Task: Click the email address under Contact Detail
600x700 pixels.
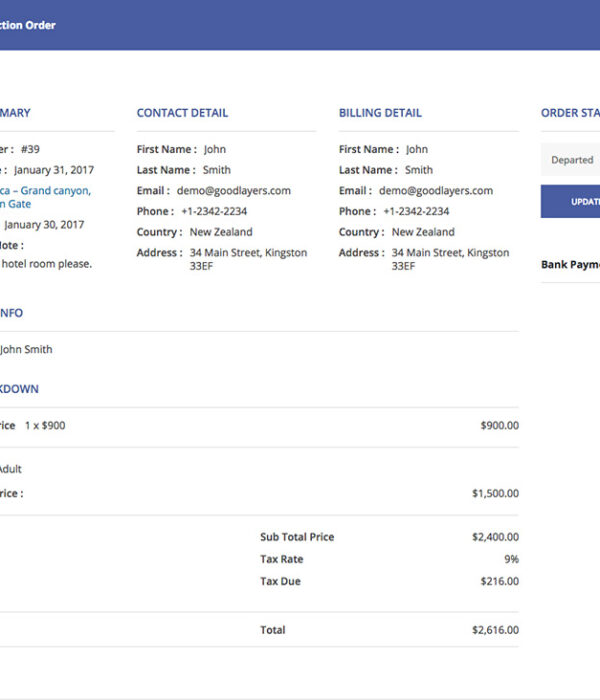Action: click(x=233, y=191)
